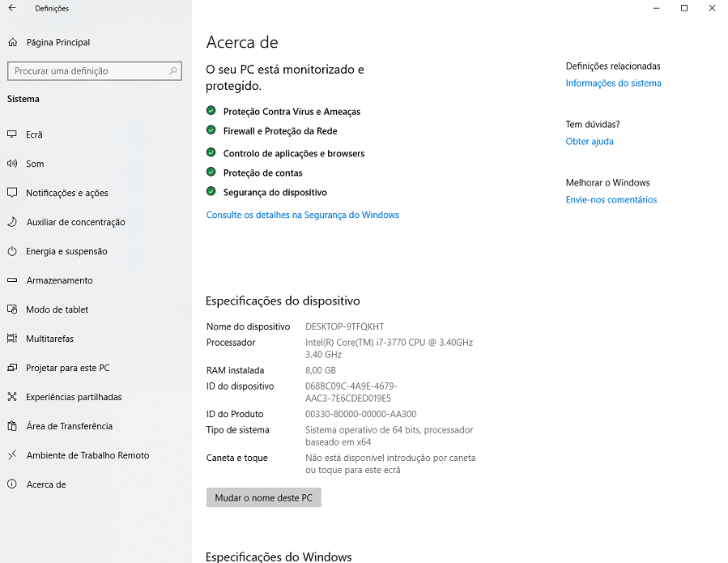Click the Armazenamento drive icon
Viewport: 728px width, 563px height.
(x=12, y=280)
